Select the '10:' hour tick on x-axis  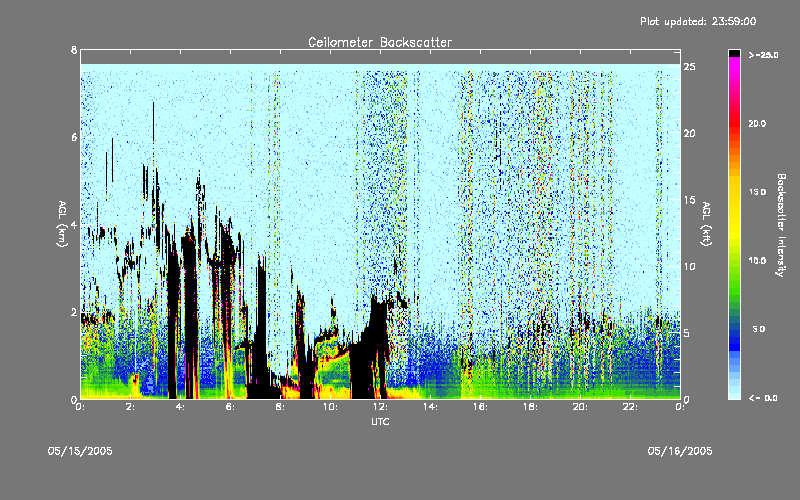tap(330, 407)
